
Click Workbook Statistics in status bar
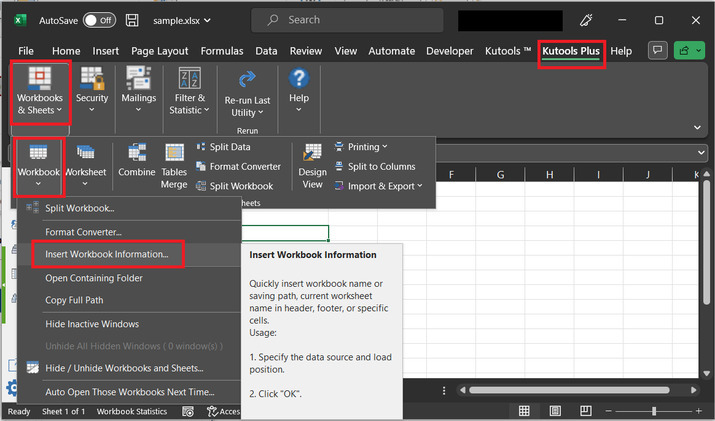tap(132, 411)
